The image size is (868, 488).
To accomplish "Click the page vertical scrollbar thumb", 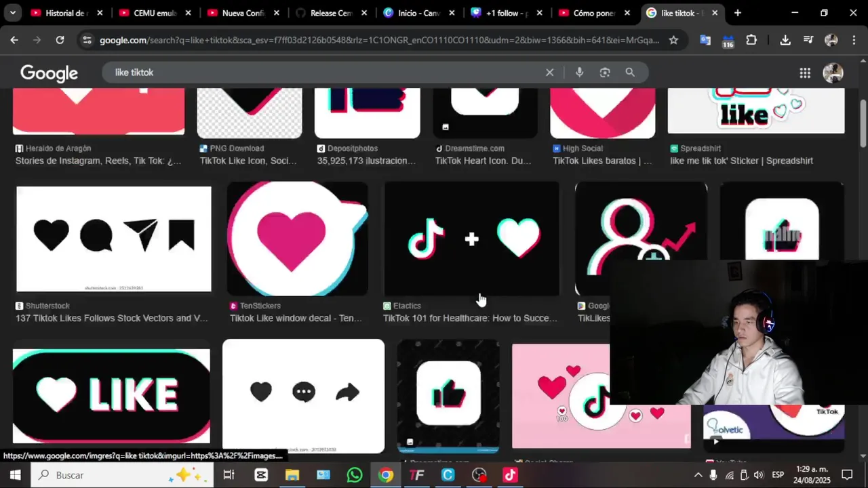I will pos(863,122).
